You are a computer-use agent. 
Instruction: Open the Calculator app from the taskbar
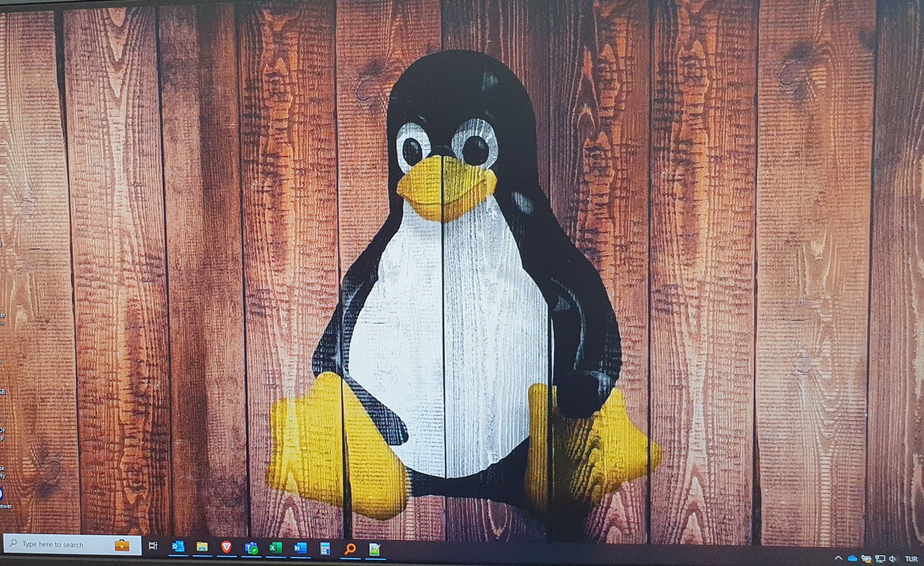[x=325, y=549]
